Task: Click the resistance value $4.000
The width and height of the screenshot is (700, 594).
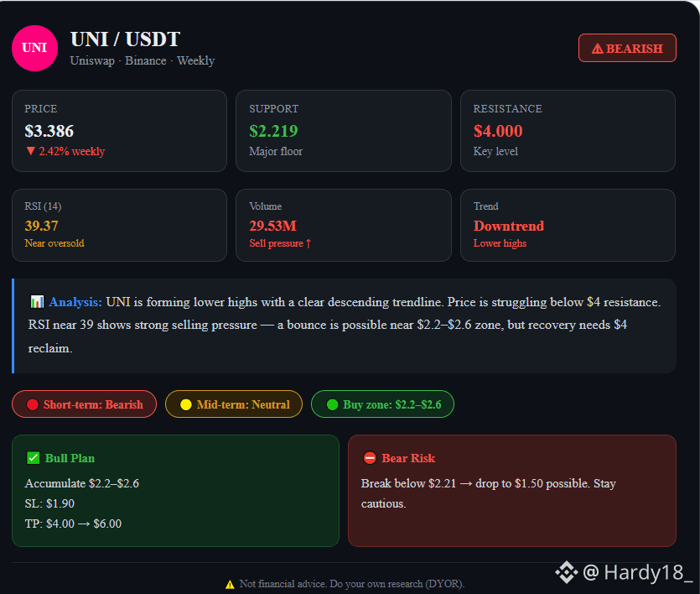Action: pyautogui.click(x=498, y=131)
